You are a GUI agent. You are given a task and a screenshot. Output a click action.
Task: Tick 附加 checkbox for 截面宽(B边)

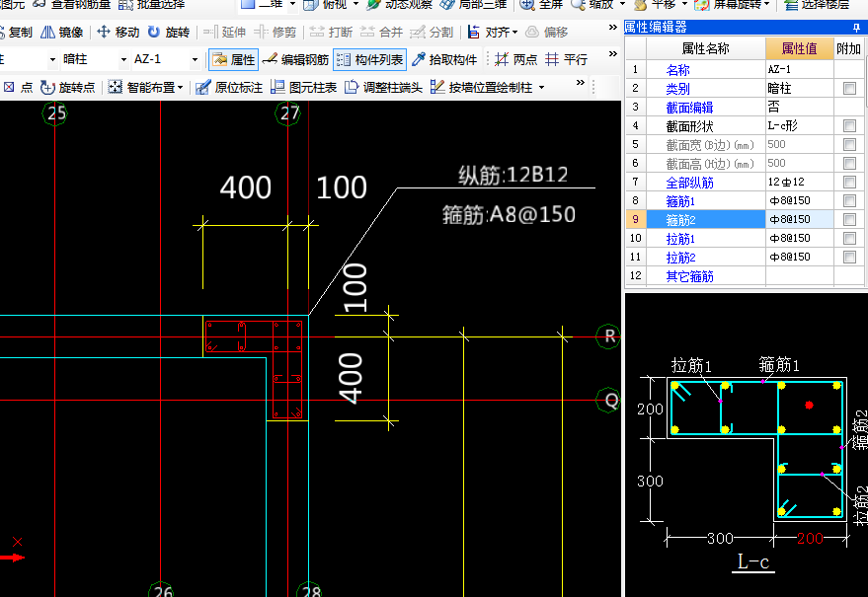[x=849, y=145]
